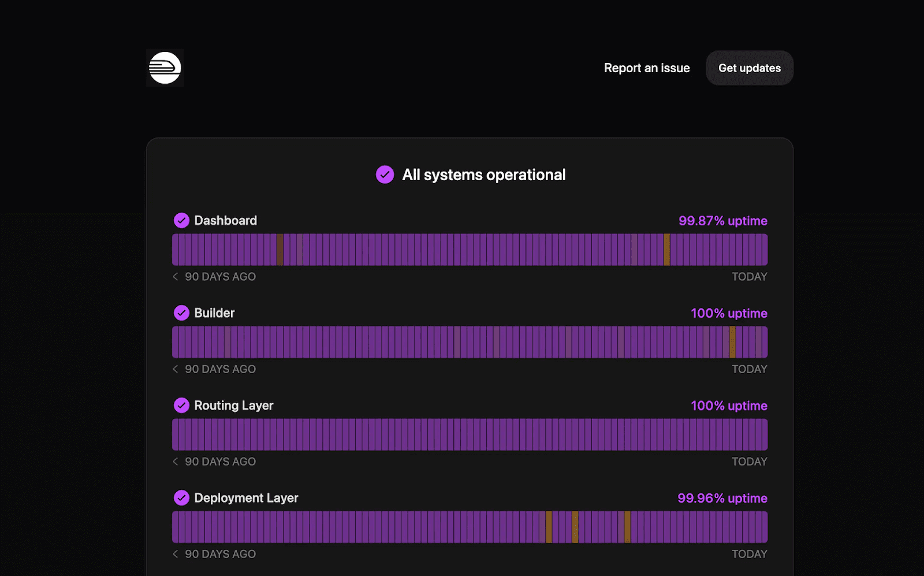Click the Builder status checkmark icon
Screen dimensions: 924x576
(x=181, y=313)
